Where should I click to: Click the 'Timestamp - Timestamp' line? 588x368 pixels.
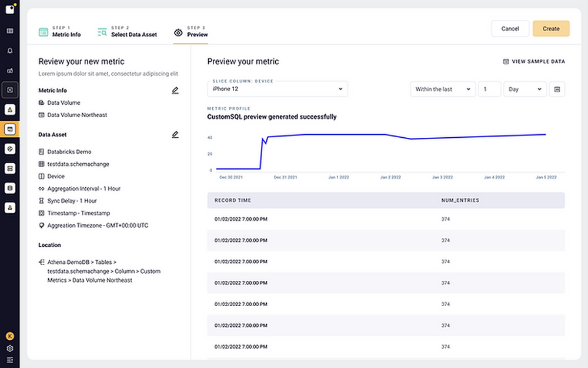click(79, 213)
